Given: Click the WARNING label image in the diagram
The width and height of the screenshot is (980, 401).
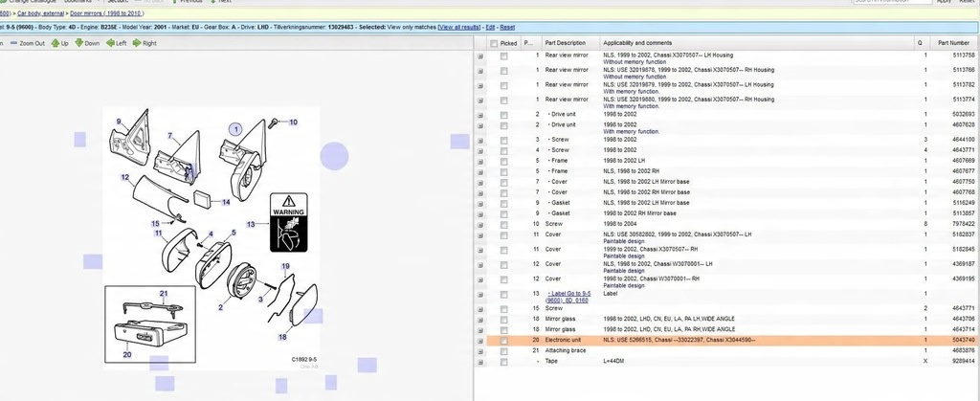Looking at the screenshot, I should [287, 224].
